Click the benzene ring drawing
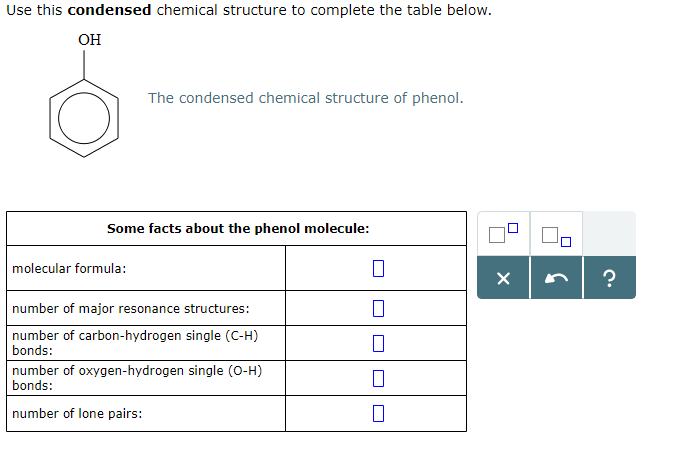The width and height of the screenshot is (678, 454). point(85,118)
